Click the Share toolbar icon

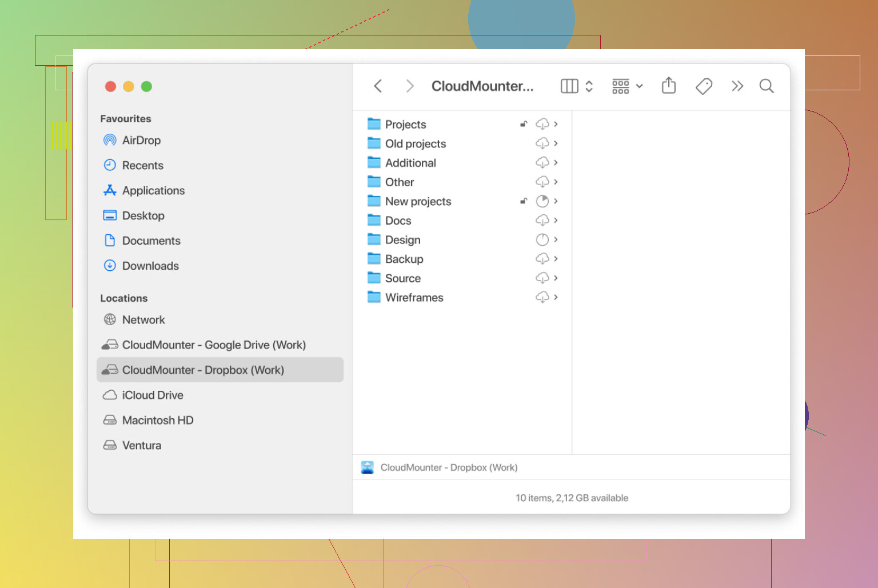coord(669,86)
